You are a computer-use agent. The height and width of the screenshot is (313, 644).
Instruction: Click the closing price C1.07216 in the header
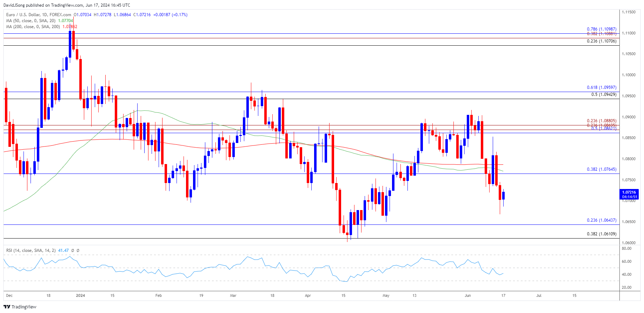click(x=142, y=15)
